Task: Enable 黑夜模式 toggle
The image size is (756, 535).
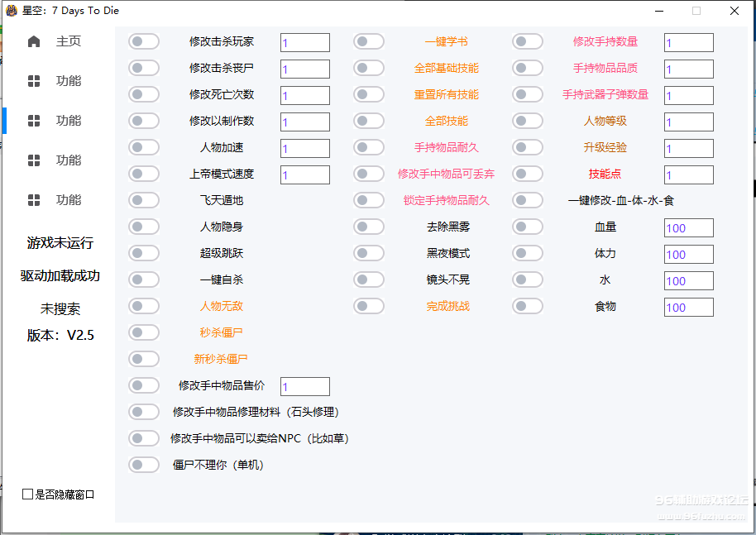Action: point(369,253)
